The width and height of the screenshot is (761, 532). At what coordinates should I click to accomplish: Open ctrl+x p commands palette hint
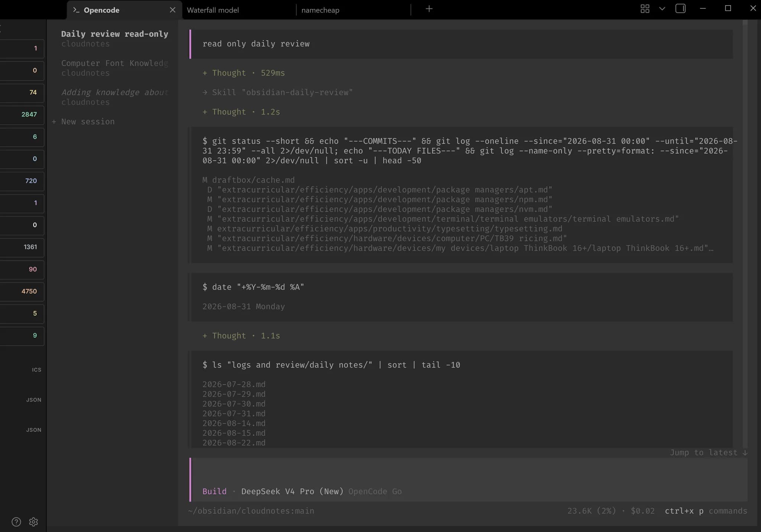[x=706, y=511]
